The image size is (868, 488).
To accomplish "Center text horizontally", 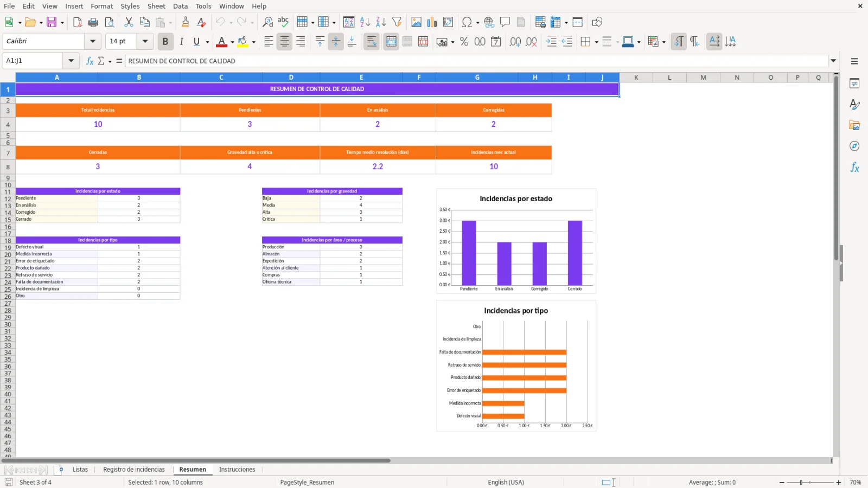I will click(285, 42).
